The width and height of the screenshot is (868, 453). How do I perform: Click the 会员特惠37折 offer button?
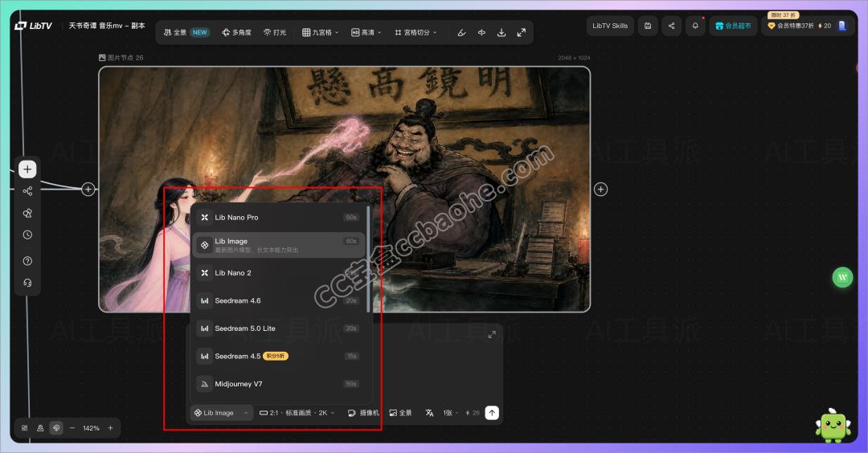pos(790,26)
